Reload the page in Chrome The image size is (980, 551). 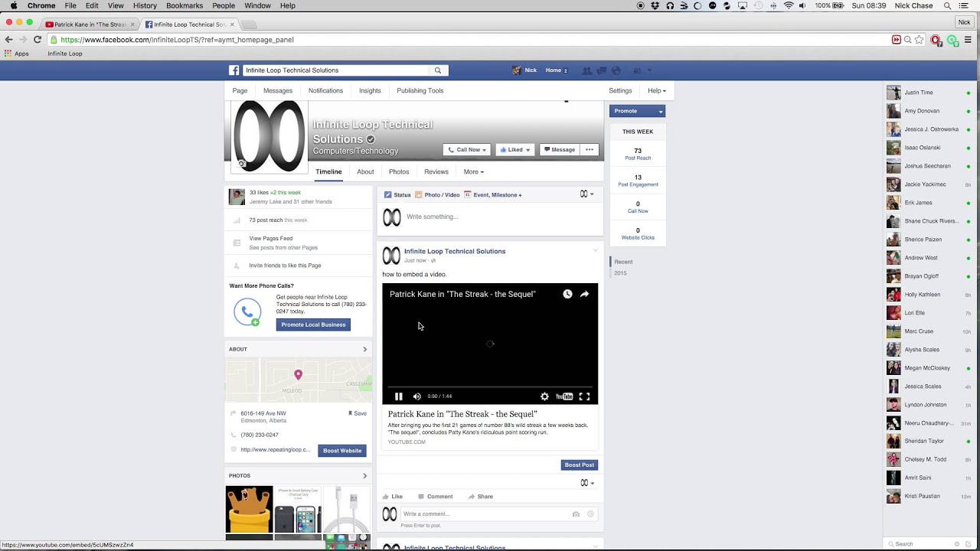tap(37, 40)
